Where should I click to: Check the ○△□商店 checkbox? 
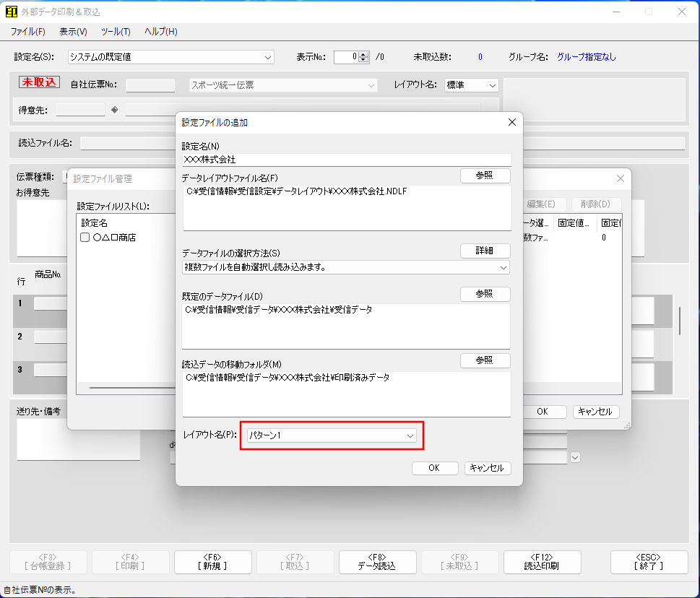(85, 237)
